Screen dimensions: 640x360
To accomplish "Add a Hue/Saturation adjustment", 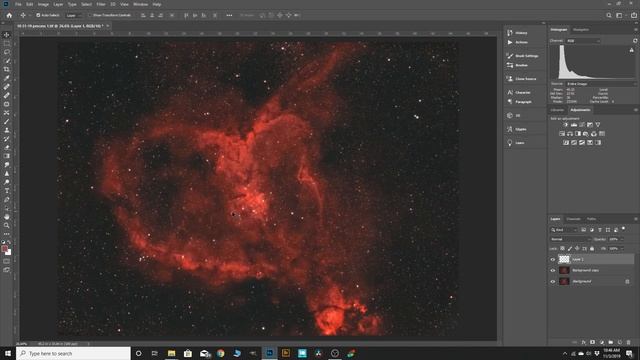I will [562, 133].
